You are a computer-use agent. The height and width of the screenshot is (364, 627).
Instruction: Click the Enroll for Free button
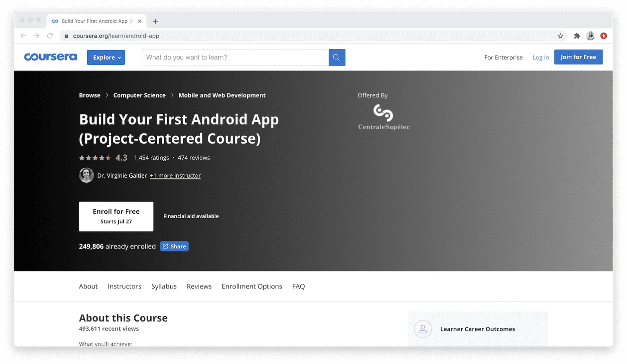click(116, 216)
